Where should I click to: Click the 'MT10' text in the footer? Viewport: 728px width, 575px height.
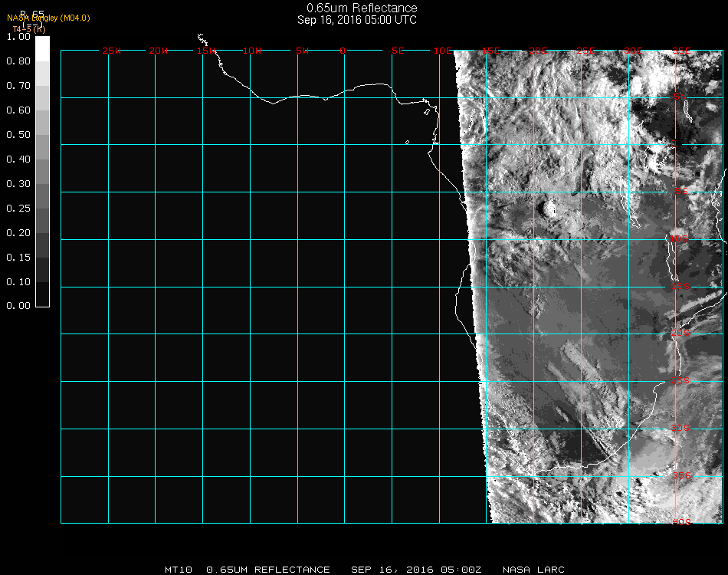click(178, 570)
